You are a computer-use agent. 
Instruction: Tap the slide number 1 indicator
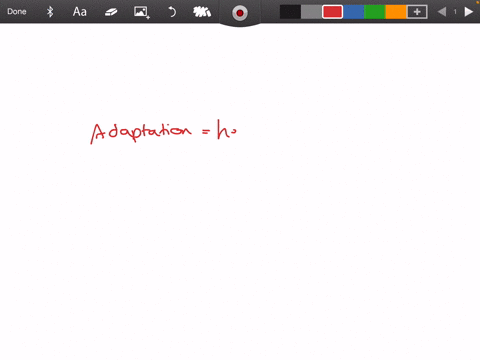455,12
